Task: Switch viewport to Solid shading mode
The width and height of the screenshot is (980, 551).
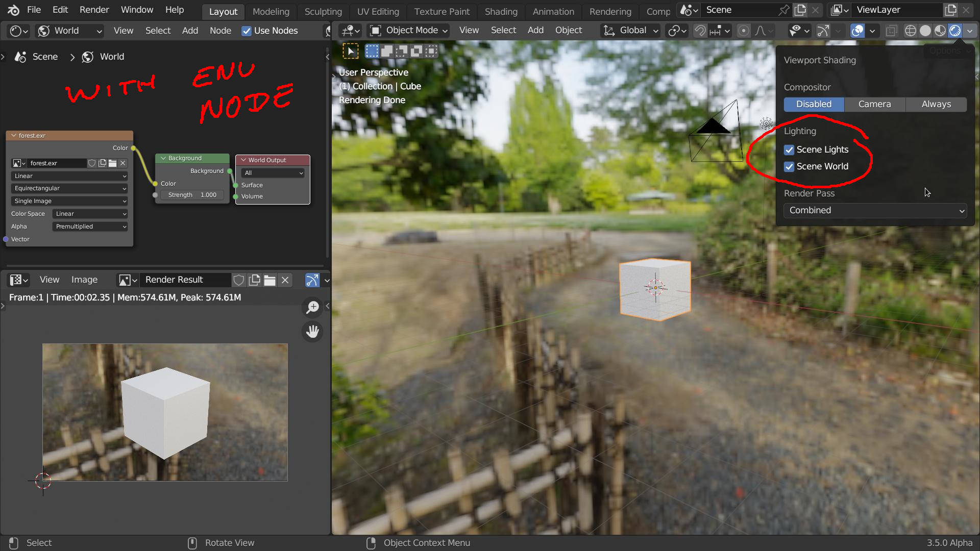Action: 925,30
